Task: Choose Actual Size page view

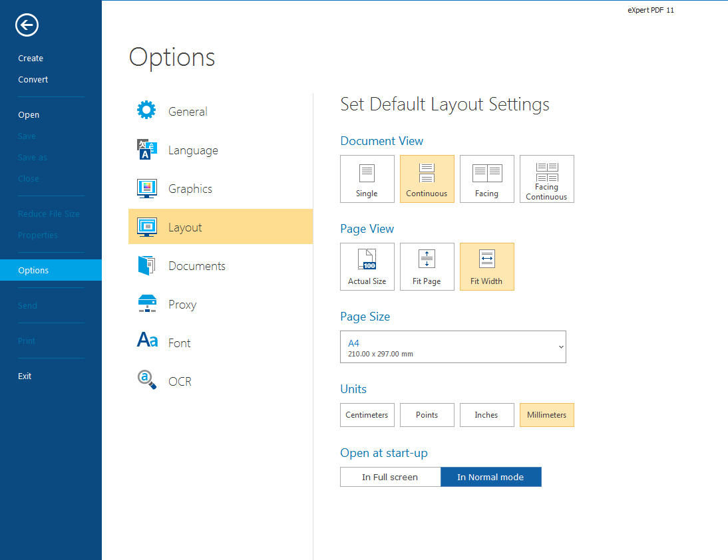Action: [367, 267]
